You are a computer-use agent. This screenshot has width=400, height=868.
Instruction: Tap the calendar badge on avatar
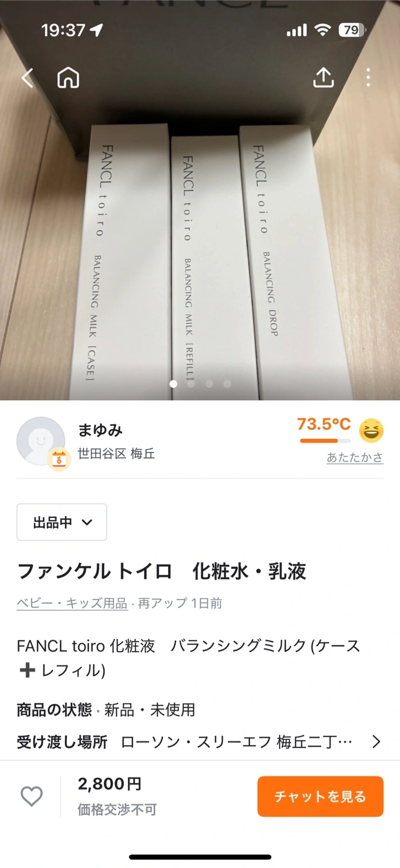[x=59, y=459]
